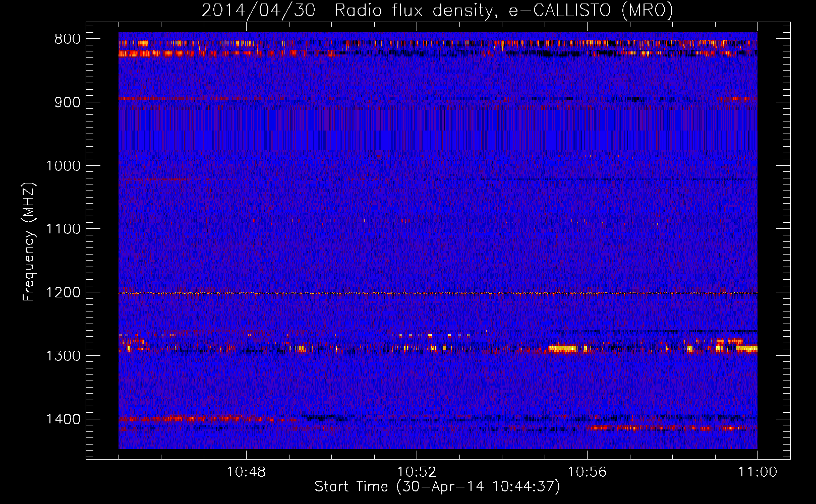
Task: Click the 10:52 time tick label
Action: click(x=417, y=472)
